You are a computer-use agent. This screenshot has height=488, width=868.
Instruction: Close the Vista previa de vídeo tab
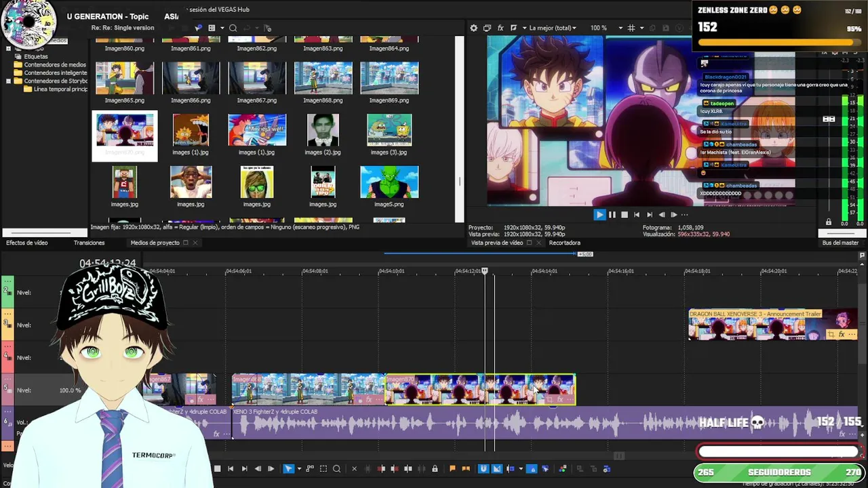538,243
